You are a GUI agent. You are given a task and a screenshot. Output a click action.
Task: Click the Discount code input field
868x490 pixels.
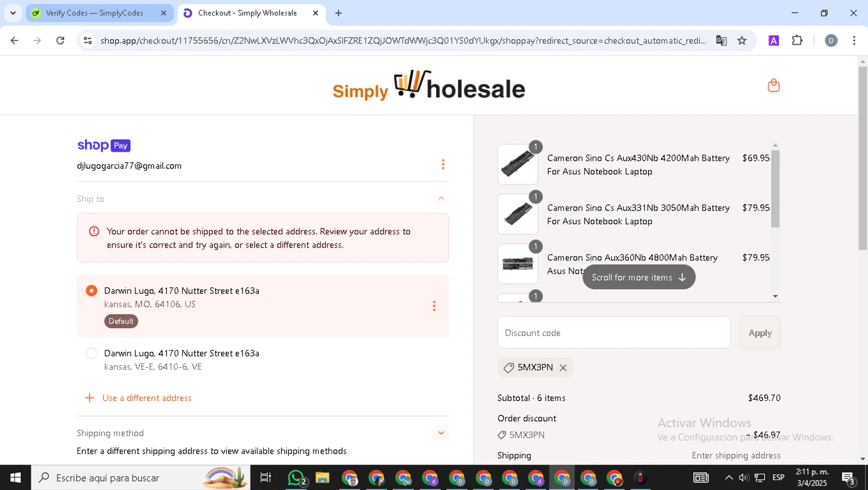(x=614, y=333)
